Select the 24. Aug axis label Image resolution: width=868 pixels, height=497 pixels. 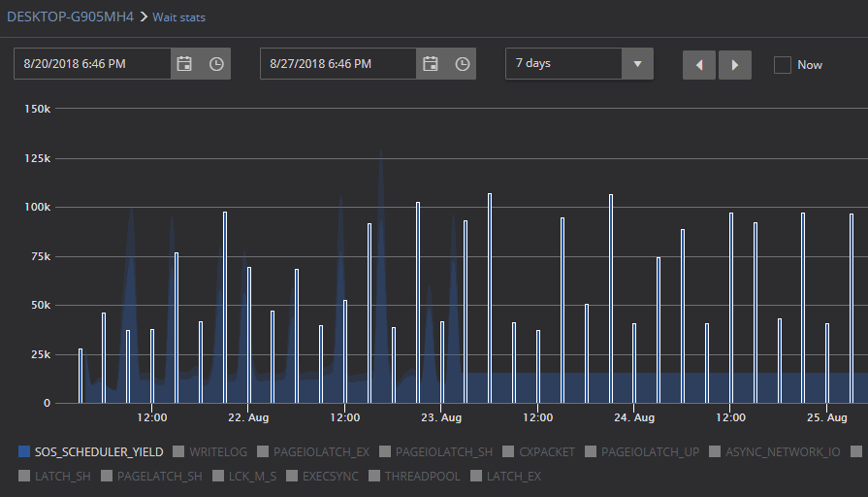[x=634, y=417]
